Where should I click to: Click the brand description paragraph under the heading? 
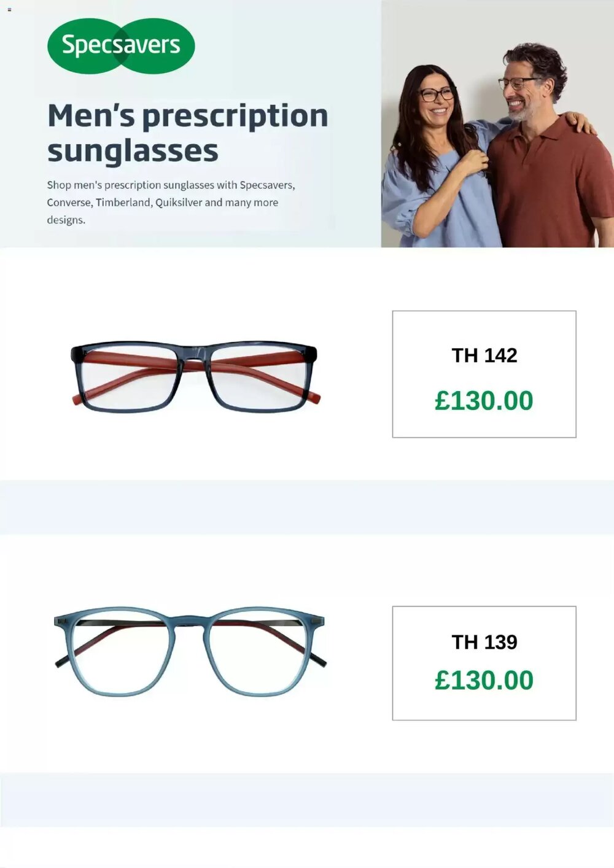(x=171, y=202)
